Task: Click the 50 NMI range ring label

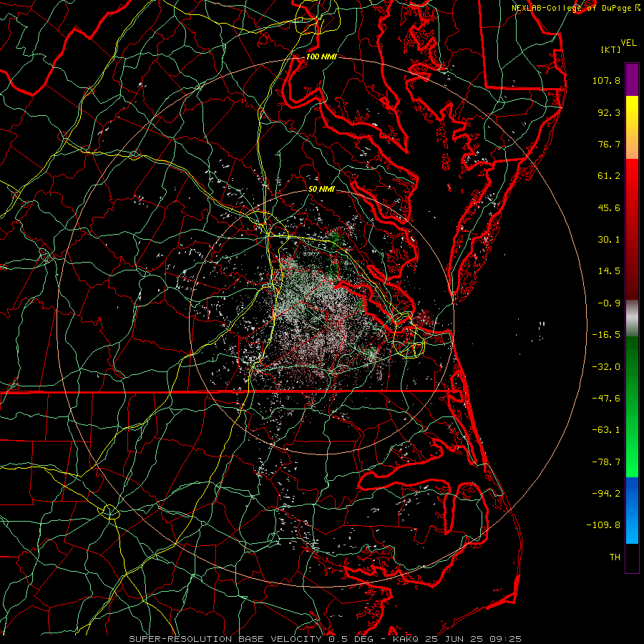Action: (x=321, y=189)
